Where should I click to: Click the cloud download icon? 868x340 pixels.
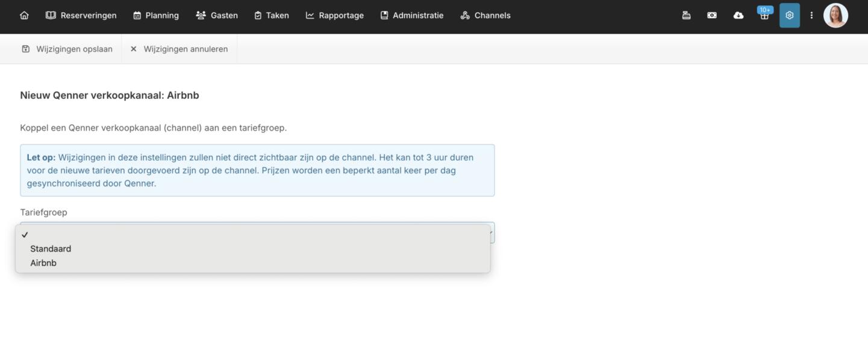(738, 16)
